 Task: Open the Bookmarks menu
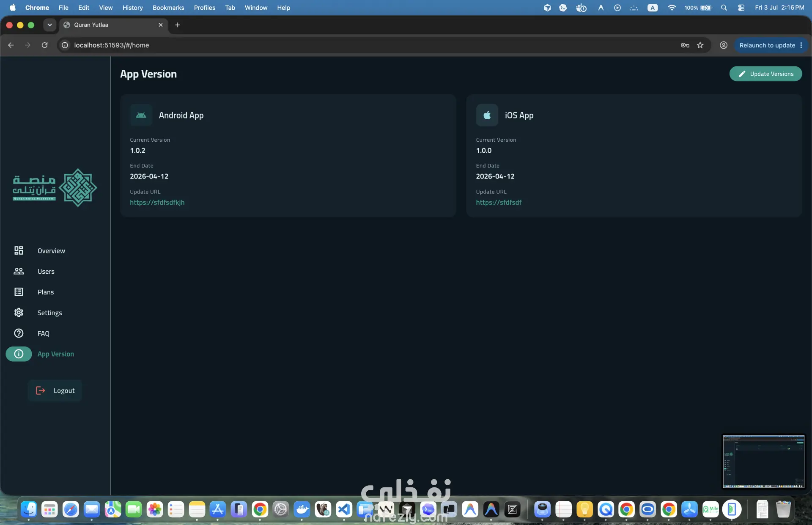point(168,8)
